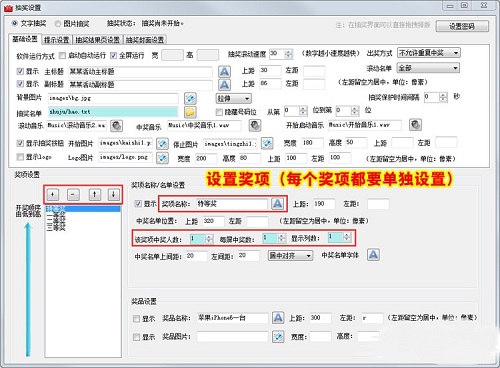
Task: Click the 中奖名单位置 上距 field showing 320
Action: [x=213, y=221]
